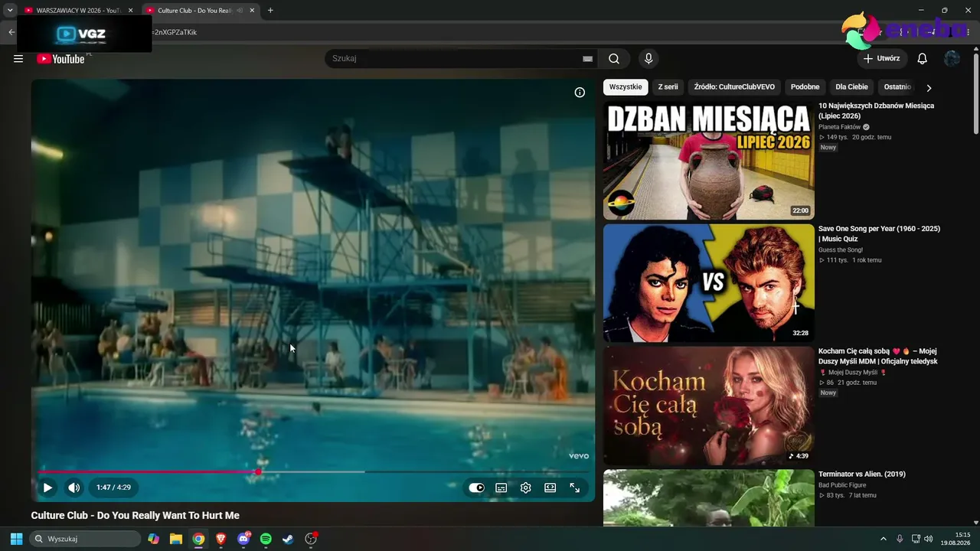Click the magnifier search button
980x551 pixels.
614,59
